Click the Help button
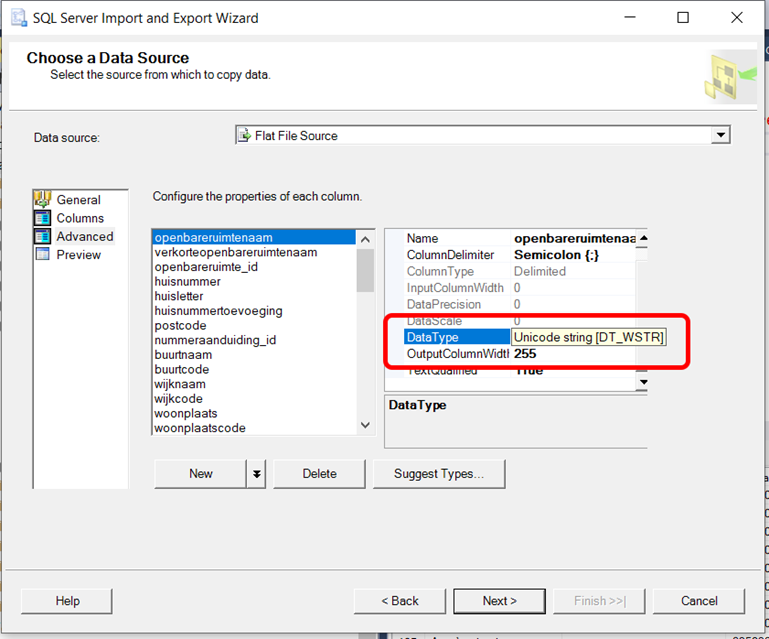Viewport: 769px width, 639px height. (67, 601)
